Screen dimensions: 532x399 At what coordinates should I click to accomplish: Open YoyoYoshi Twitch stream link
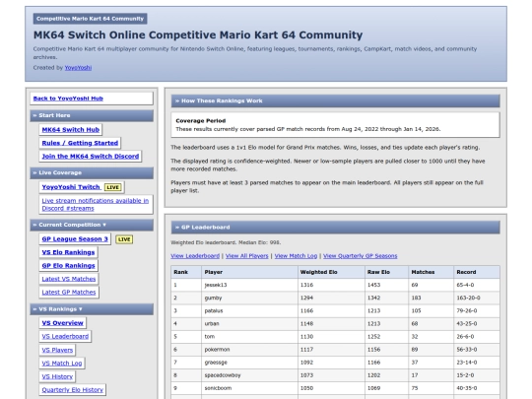[71, 187]
